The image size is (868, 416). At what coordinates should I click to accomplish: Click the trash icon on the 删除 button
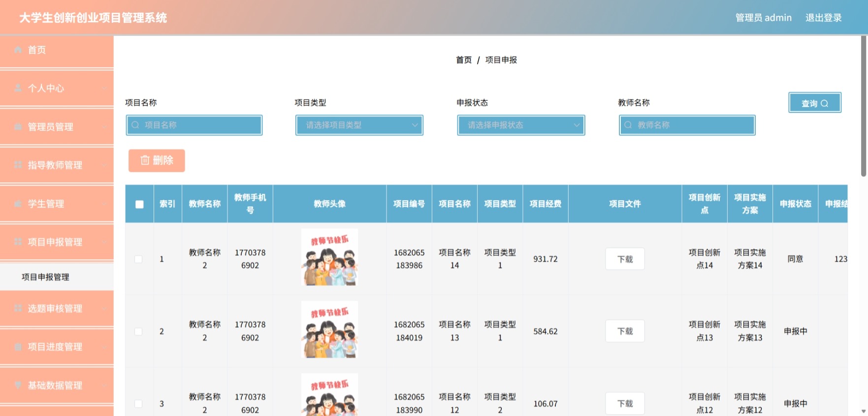[145, 160]
